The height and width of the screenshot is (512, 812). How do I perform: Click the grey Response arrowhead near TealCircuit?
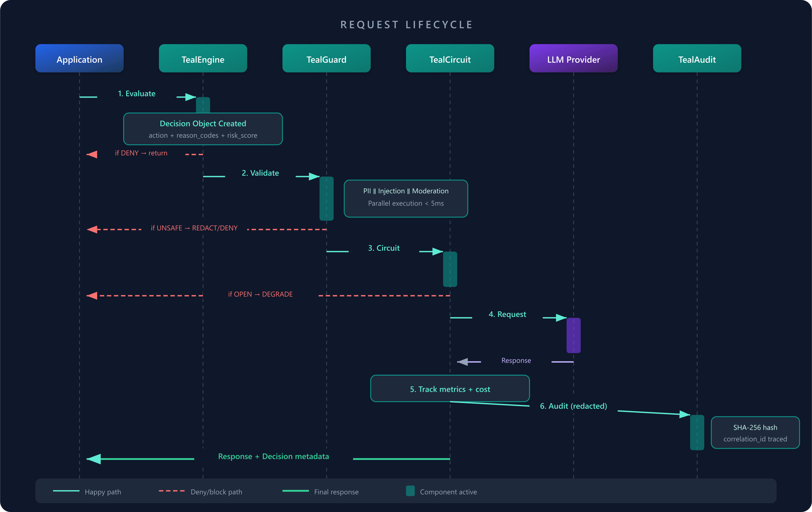point(462,362)
